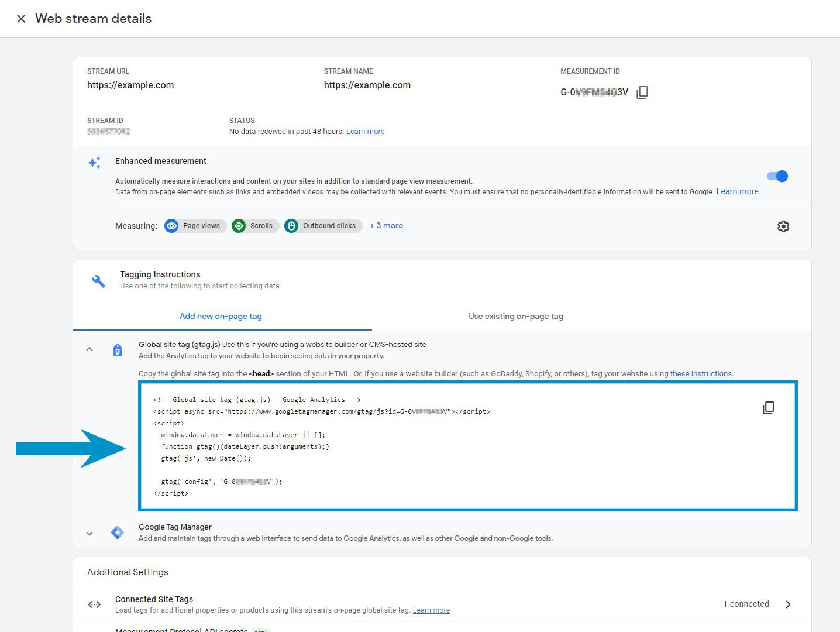This screenshot has width=840, height=632.
Task: Open Connected Site Tags details arrow
Action: [789, 604]
